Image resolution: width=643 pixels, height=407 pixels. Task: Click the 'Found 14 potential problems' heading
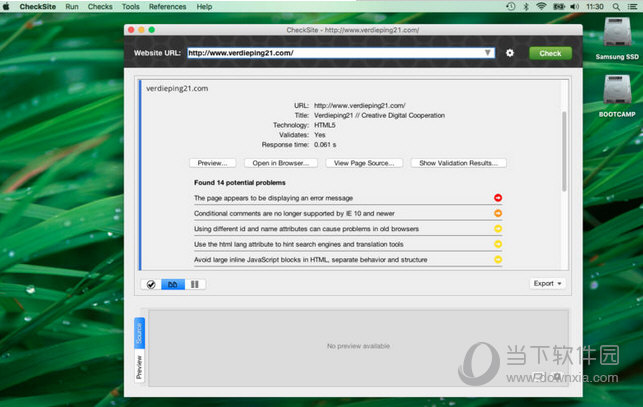point(239,183)
